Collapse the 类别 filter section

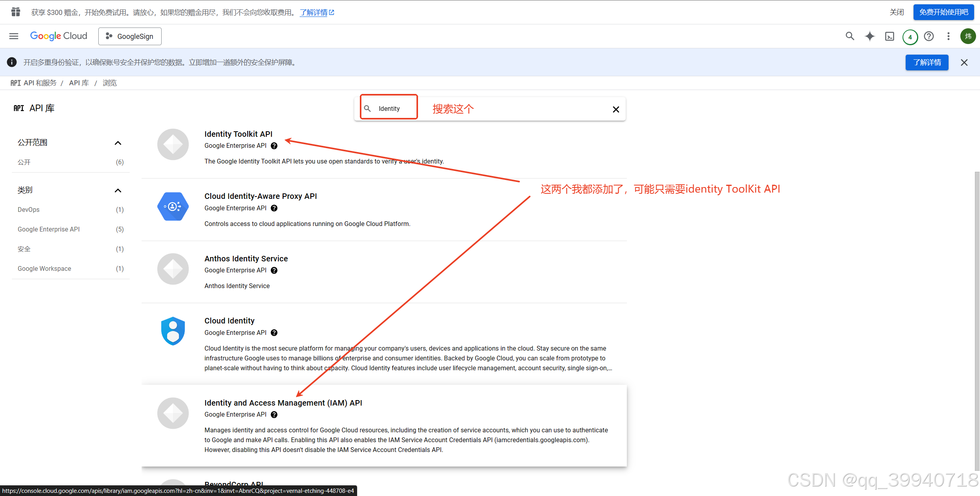[x=118, y=191]
